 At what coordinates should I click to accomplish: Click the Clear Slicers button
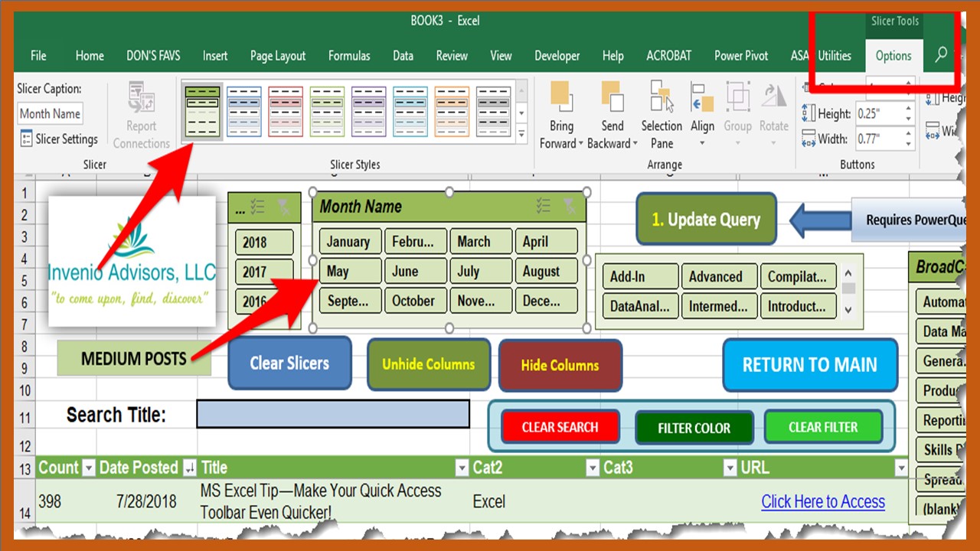[289, 363]
